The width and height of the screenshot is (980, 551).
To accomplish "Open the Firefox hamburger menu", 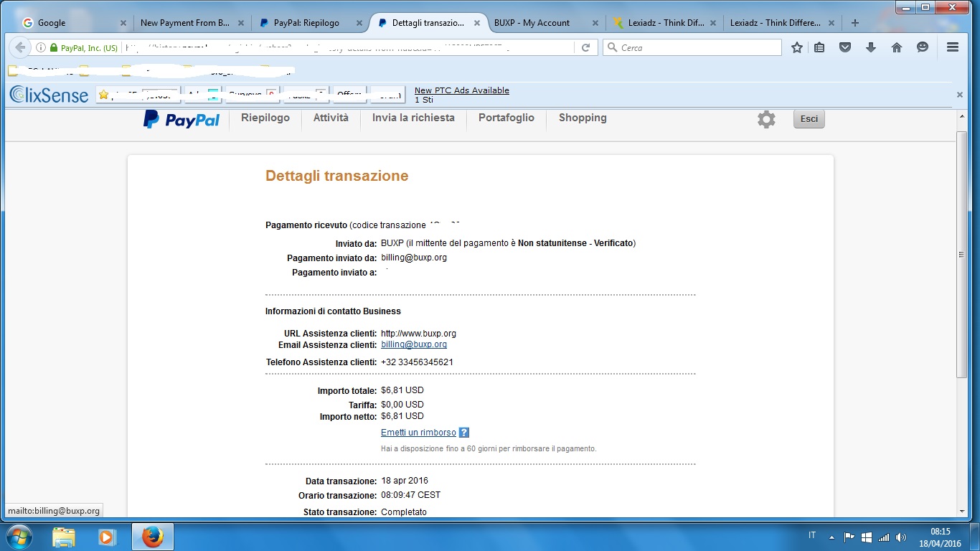I will pos(953,47).
